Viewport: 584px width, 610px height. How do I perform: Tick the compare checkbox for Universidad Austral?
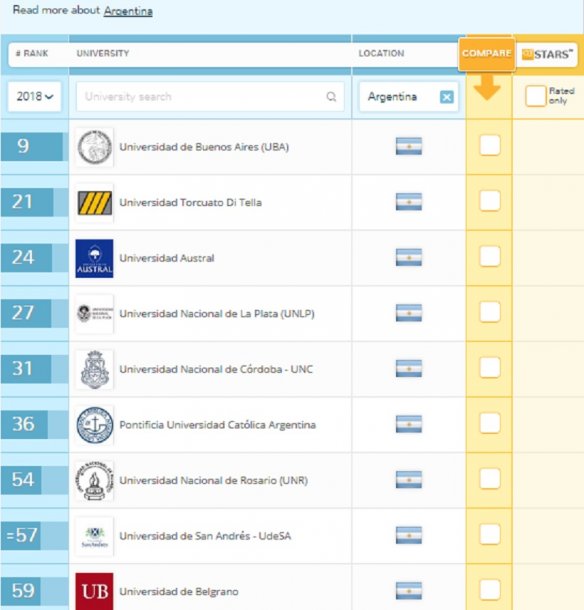coord(489,256)
